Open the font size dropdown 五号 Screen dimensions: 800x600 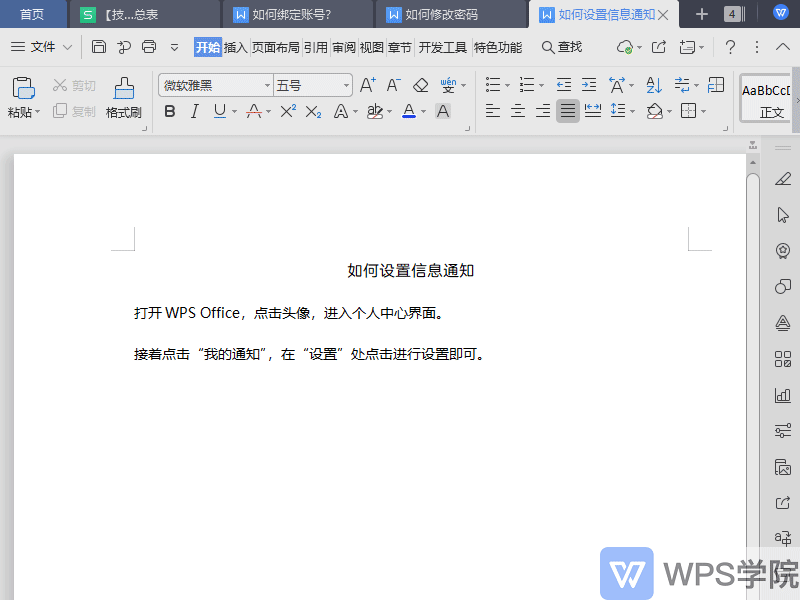346,85
